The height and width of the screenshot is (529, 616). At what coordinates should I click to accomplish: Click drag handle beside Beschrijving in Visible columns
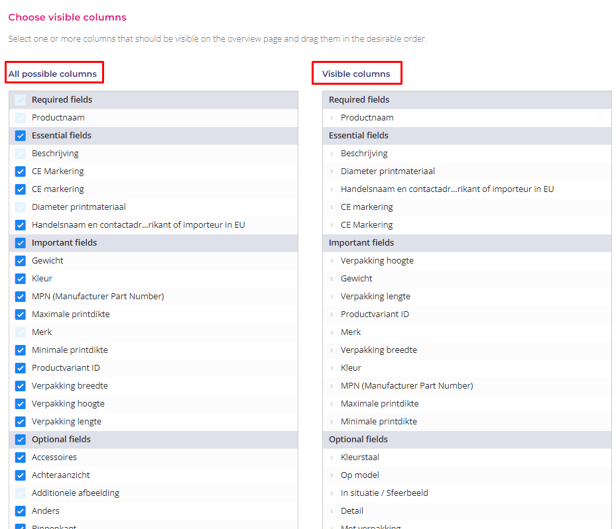(x=332, y=154)
